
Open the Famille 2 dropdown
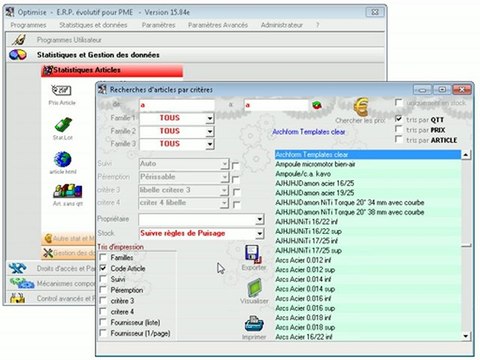[x=210, y=131]
